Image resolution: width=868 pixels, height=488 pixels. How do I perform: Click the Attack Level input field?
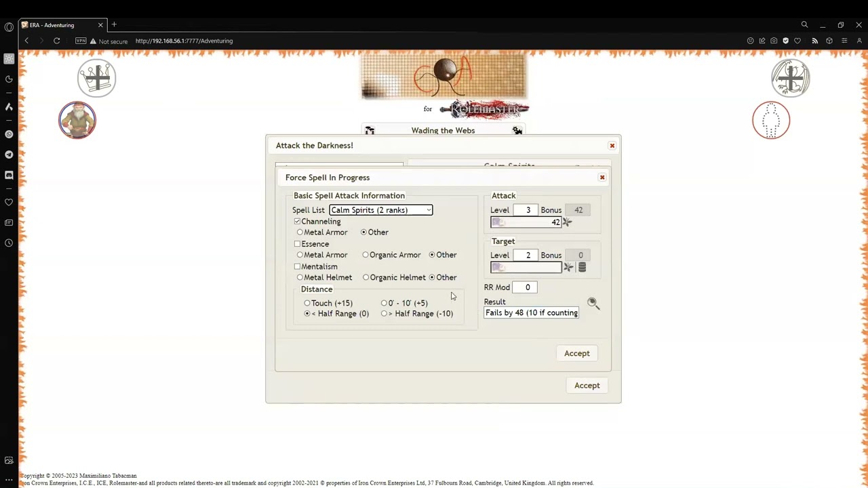[x=526, y=210]
